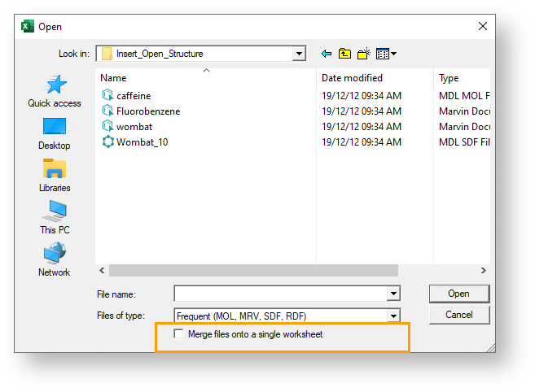Open the Network location icon

[55, 253]
